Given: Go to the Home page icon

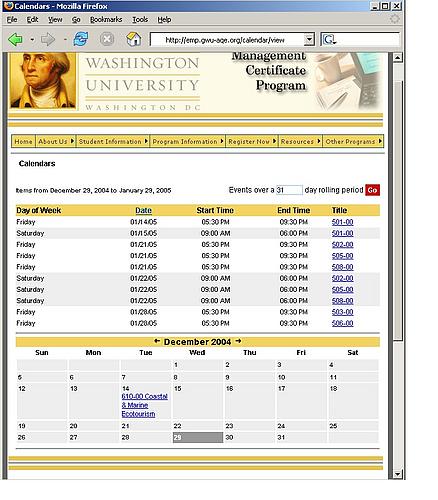Looking at the screenshot, I should coord(134,39).
